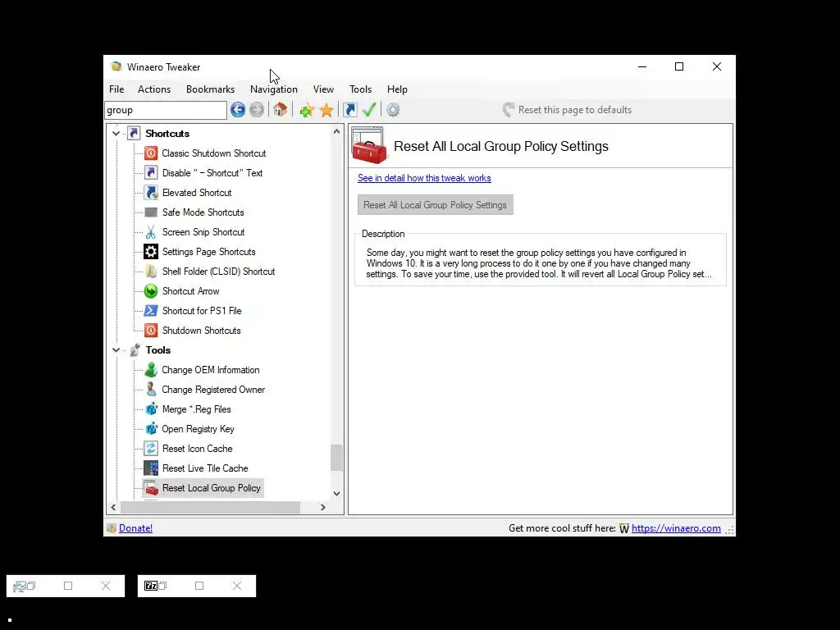Add bookmark with green plus star icon

[307, 111]
